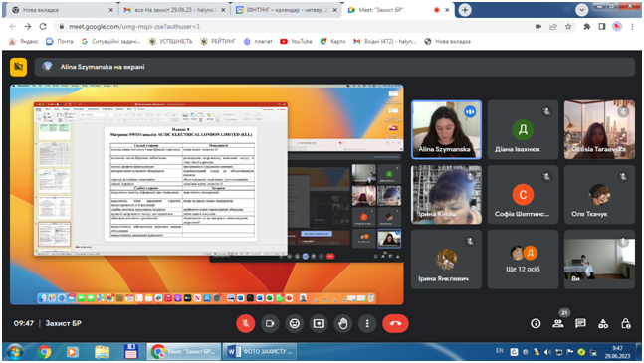644x363 pixels.
Task: Open the activities shapes icon
Action: click(x=603, y=323)
